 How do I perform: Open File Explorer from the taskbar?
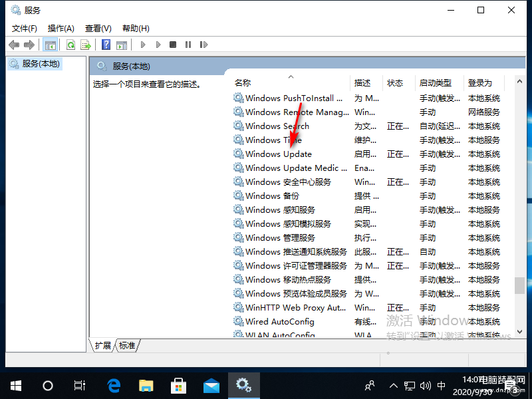(146, 386)
